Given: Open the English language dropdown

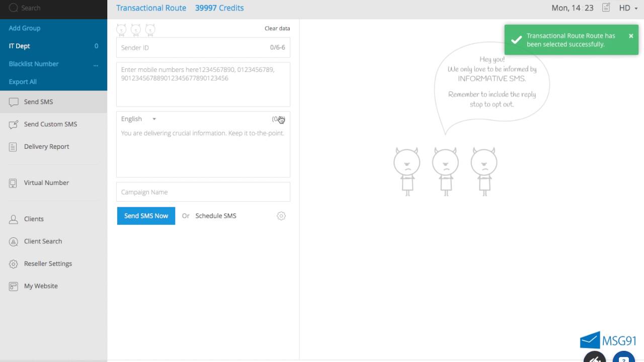Looking at the screenshot, I should [x=139, y=119].
